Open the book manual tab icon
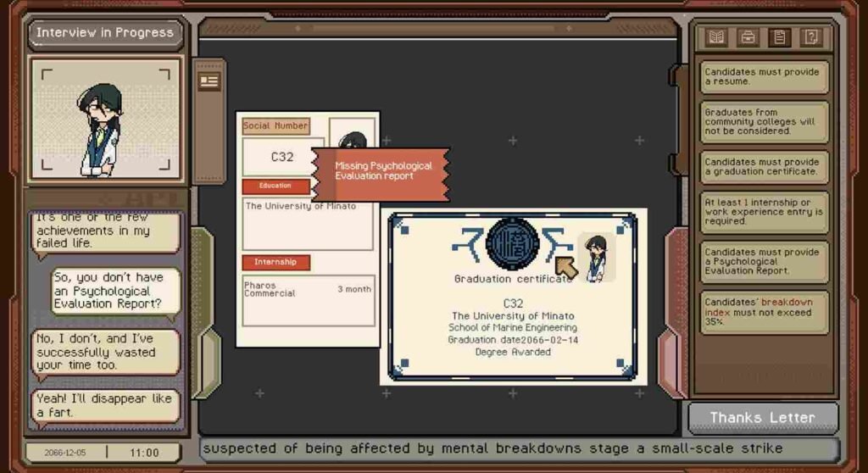The width and height of the screenshot is (868, 473). pyautogui.click(x=716, y=37)
